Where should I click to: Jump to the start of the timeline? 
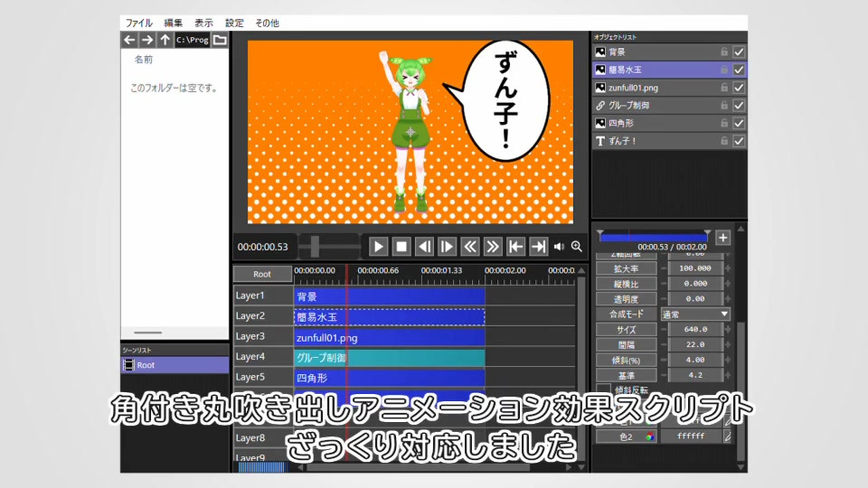(x=515, y=247)
